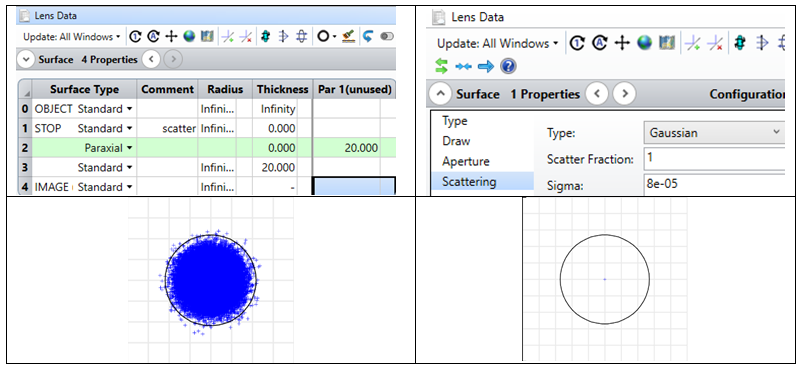Image resolution: width=800 pixels, height=367 pixels.
Task: Click add fold mirror icon in right toolbar
Action: [693, 44]
